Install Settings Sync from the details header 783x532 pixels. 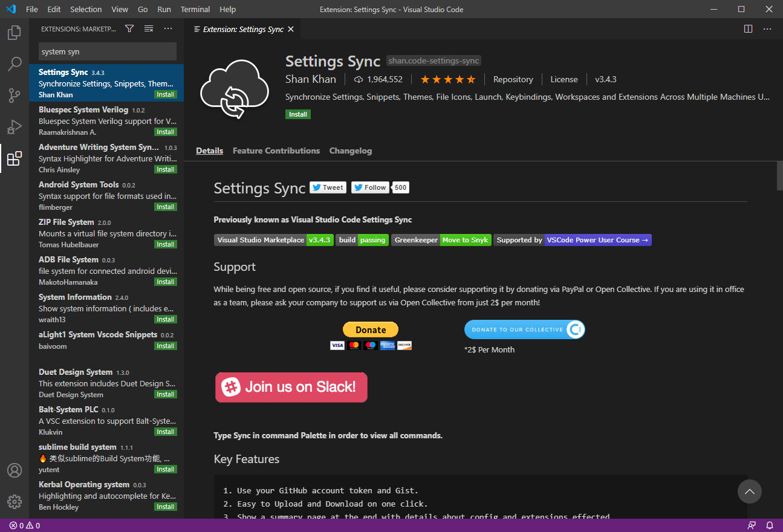(298, 114)
